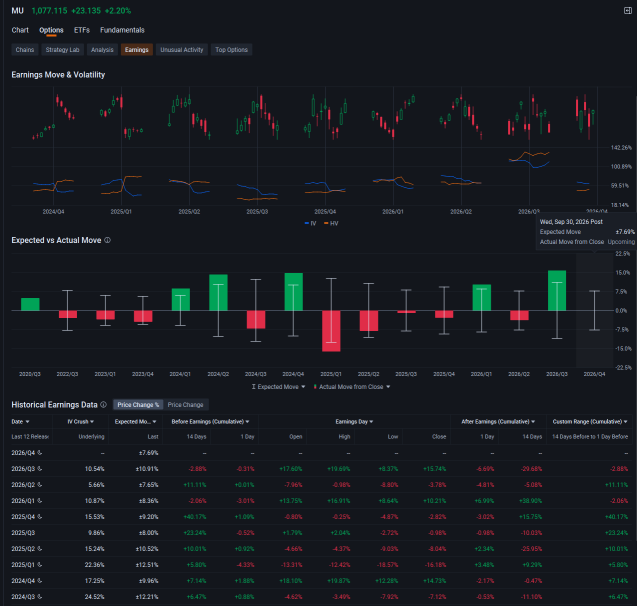Viewport: 637px width, 606px height.
Task: Open info icon beside Historical Earnings Data
Action: click(104, 405)
